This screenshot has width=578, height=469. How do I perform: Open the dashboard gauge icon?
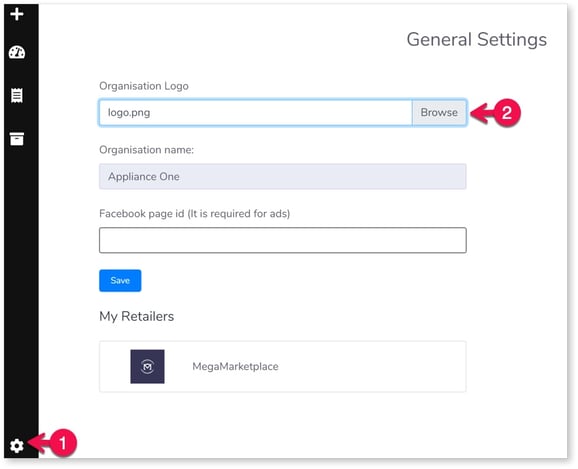(x=17, y=52)
